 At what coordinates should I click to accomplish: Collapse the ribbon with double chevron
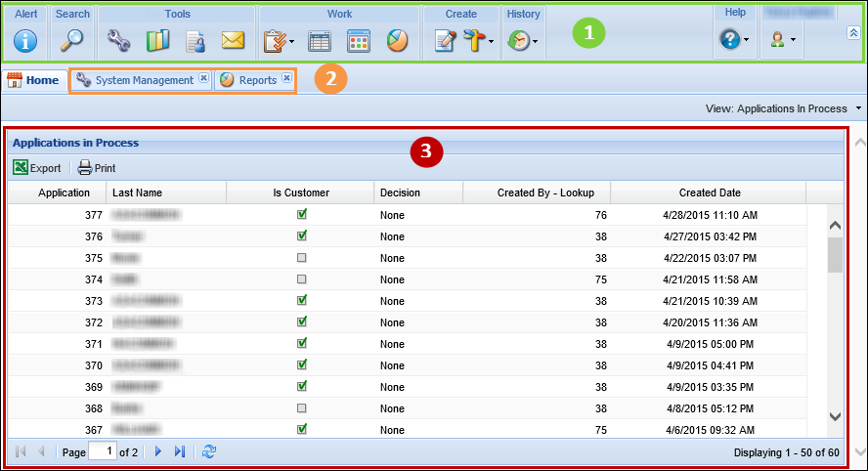[x=853, y=33]
